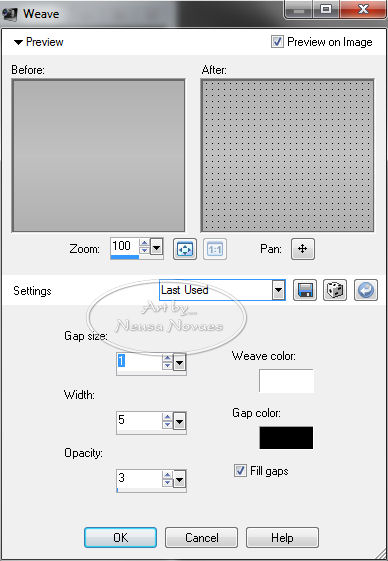Click the OK button
The height and width of the screenshot is (561, 388).
click(x=121, y=537)
